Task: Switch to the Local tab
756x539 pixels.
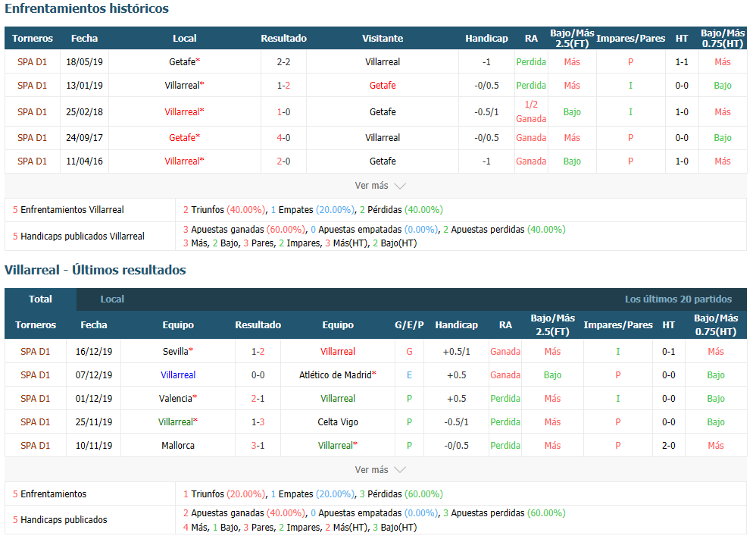Action: [112, 299]
